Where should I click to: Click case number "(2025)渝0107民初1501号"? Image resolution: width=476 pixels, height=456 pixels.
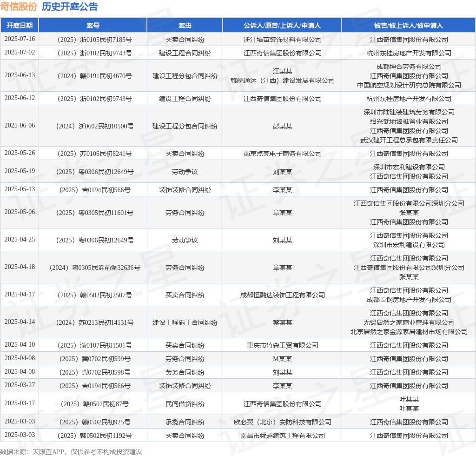[95, 345]
